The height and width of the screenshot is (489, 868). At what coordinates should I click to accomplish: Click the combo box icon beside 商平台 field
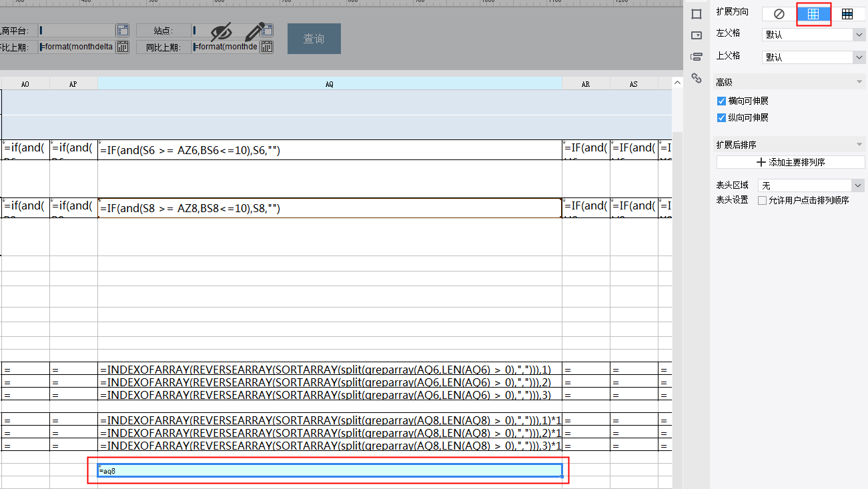click(122, 30)
